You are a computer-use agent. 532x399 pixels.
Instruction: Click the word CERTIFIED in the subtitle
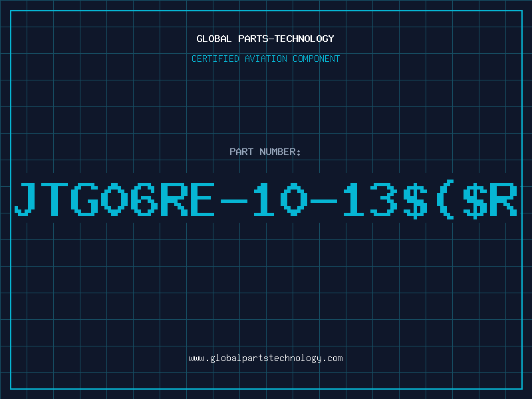coord(215,59)
